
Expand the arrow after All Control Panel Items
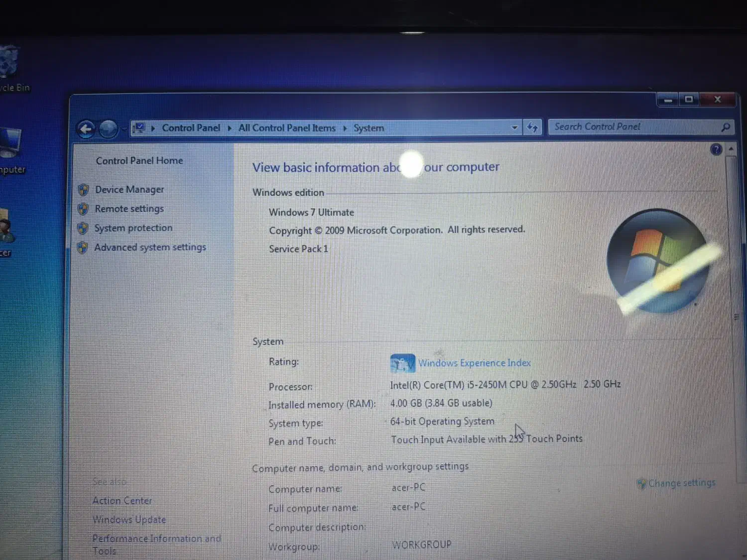345,128
